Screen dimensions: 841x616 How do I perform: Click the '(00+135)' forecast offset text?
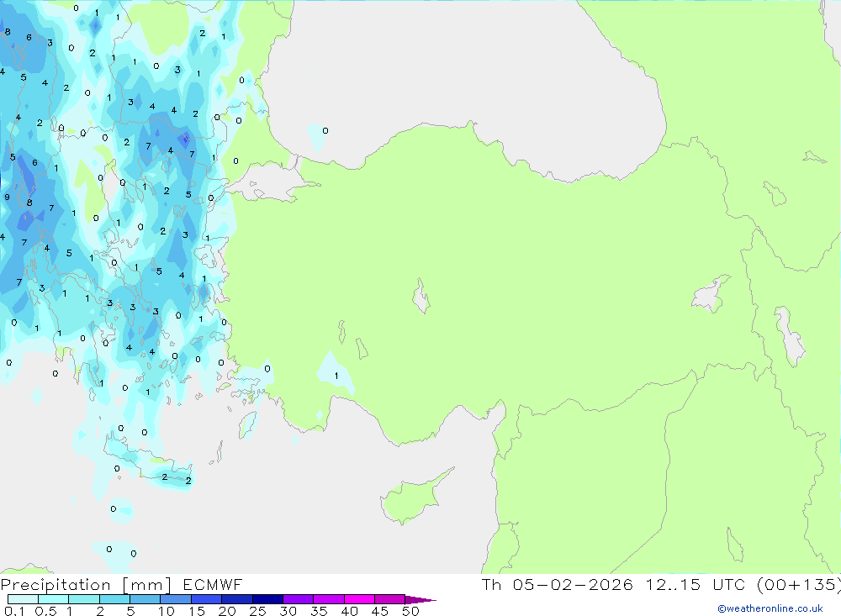pos(798,585)
